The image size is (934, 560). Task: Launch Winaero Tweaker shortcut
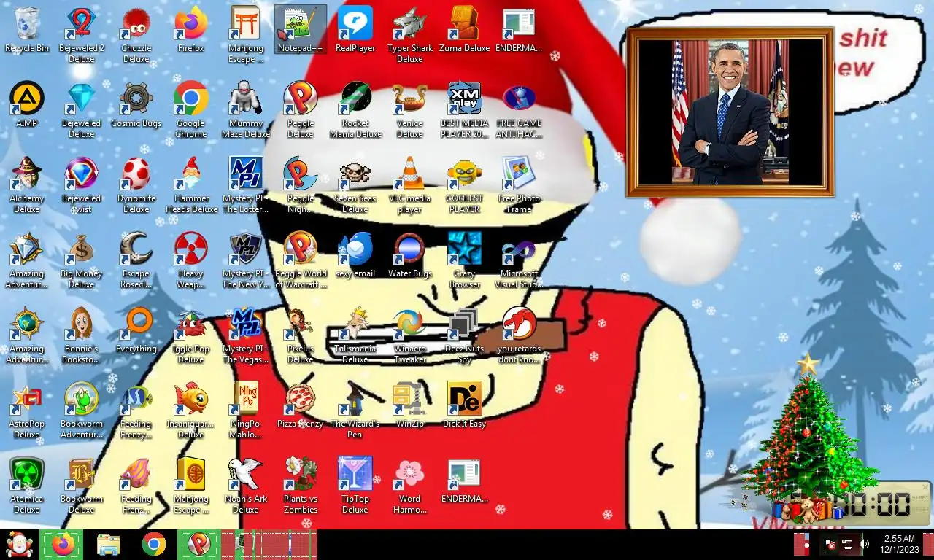[410, 335]
